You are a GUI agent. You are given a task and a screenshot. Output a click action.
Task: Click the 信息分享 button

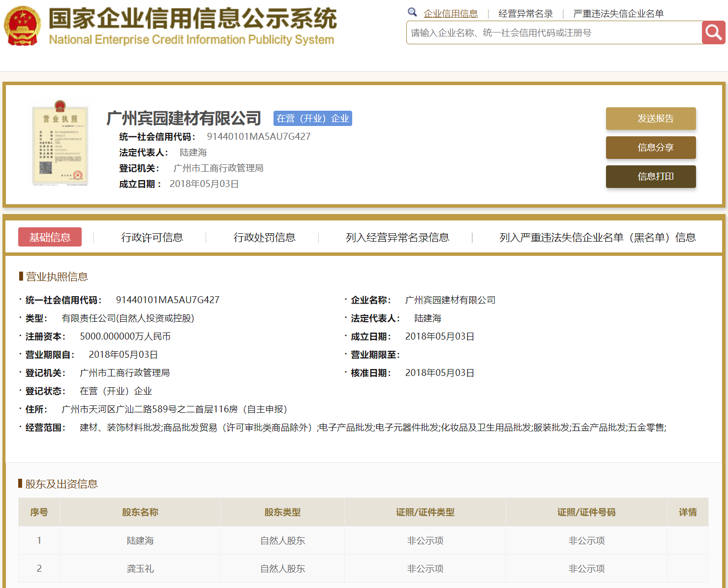click(x=650, y=148)
